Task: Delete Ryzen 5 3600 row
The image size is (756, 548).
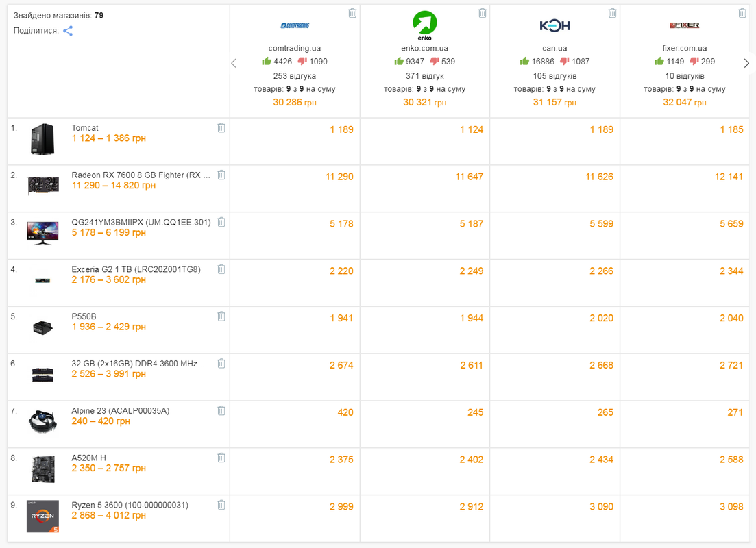Action: 221,505
